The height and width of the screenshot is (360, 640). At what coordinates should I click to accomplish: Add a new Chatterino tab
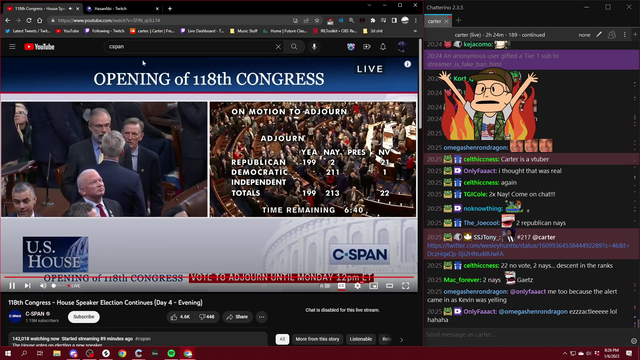(x=458, y=20)
